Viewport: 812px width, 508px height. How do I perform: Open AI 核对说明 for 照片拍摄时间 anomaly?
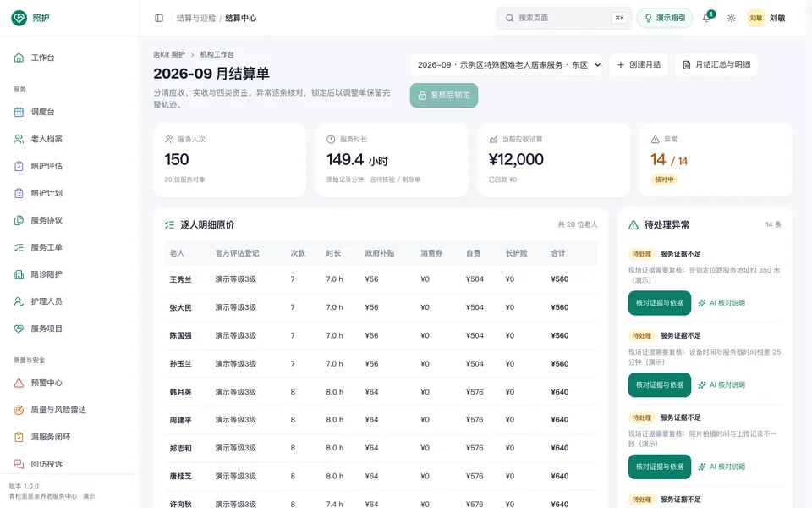(721, 467)
